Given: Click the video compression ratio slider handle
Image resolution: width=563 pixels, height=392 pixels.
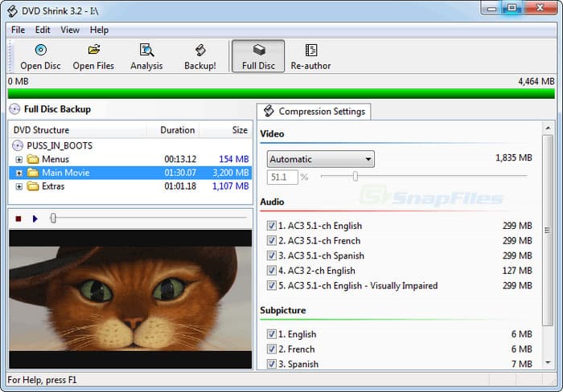Looking at the screenshot, I should click(355, 176).
